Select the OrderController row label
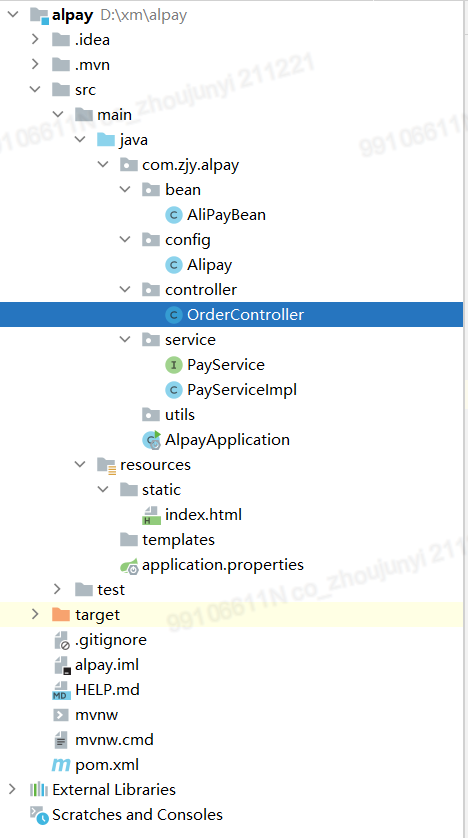Screen dimensions: 468x838 pyautogui.click(x=245, y=315)
